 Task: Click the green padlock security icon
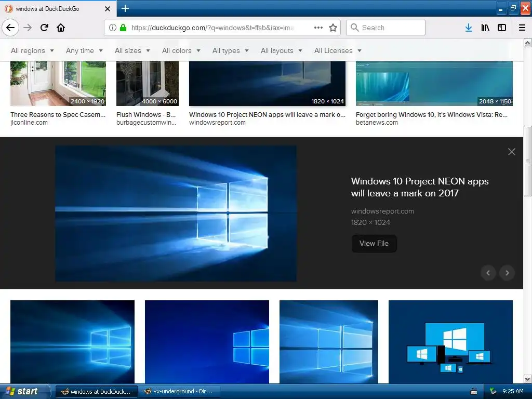pos(123,28)
